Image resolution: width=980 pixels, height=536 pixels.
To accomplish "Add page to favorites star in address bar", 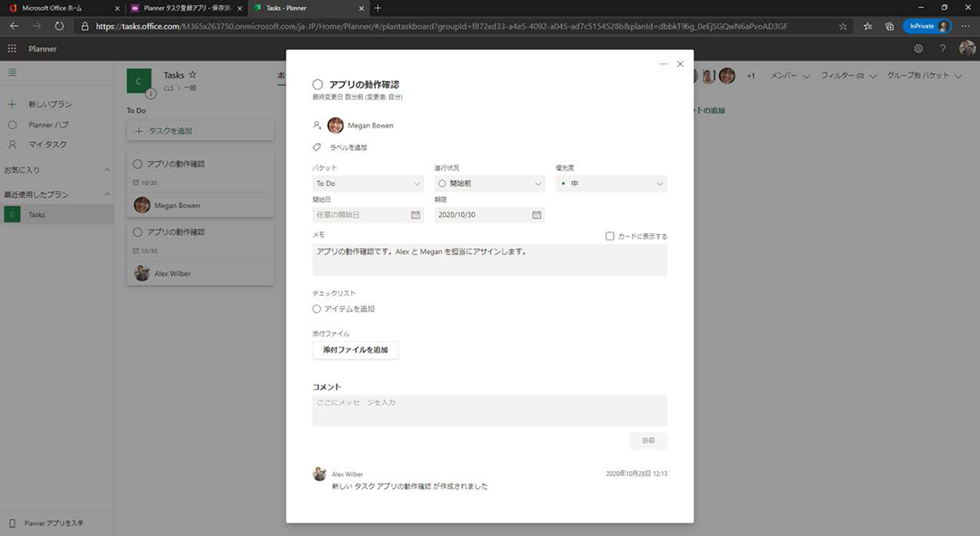I will [x=843, y=26].
